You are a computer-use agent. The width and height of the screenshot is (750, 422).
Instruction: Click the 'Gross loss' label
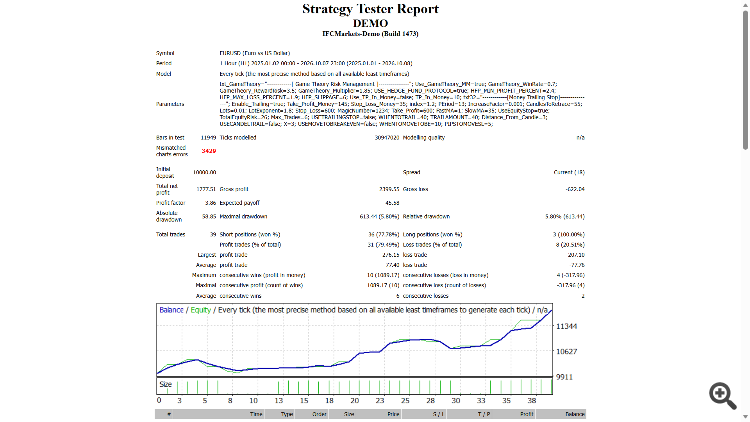click(x=415, y=189)
